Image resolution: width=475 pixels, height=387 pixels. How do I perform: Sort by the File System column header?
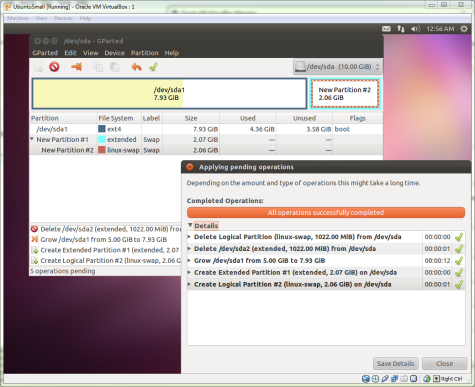click(119, 118)
